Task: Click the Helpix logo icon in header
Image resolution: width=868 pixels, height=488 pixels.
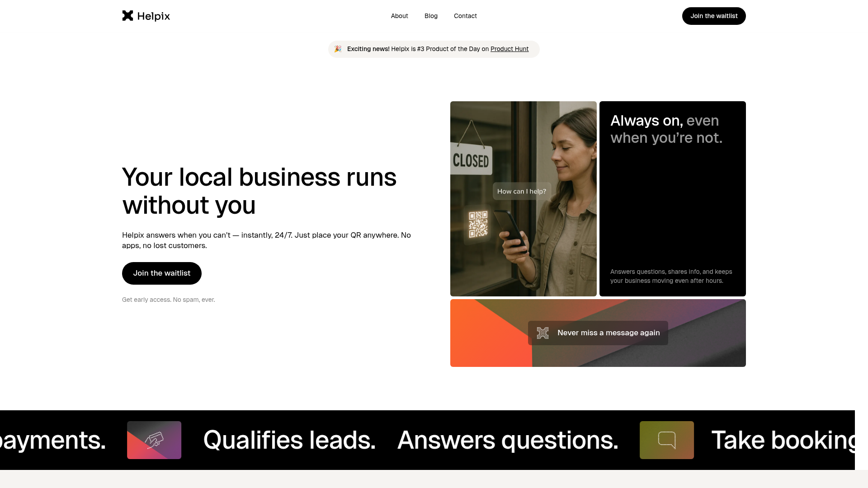Action: pos(128,16)
